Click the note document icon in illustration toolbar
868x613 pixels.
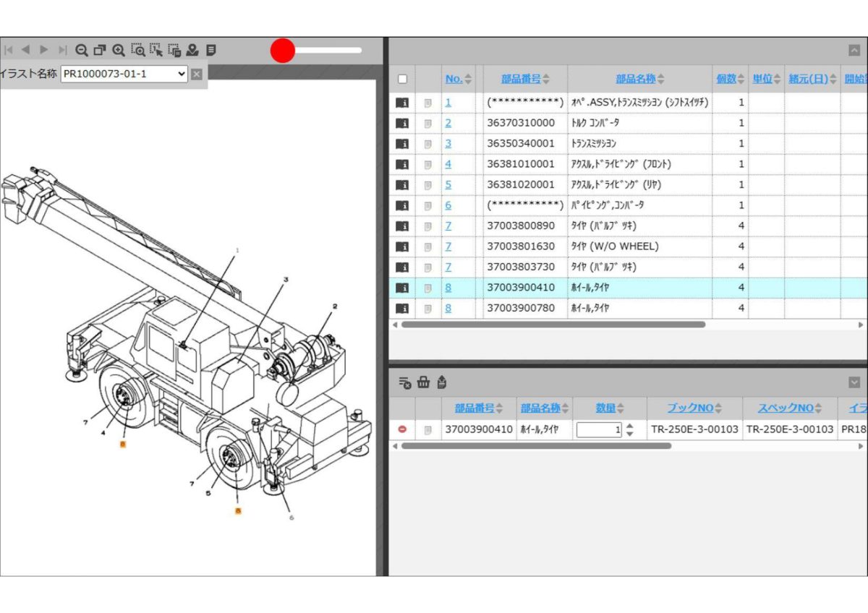(x=211, y=51)
